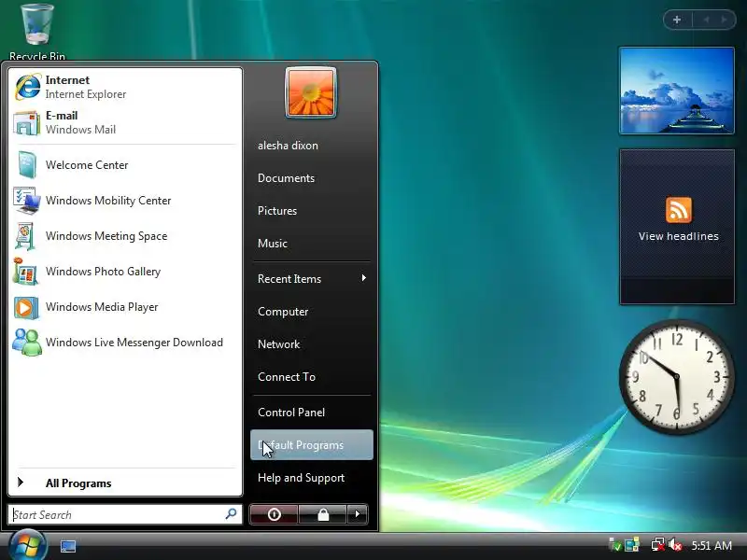Viewport: 747px width, 560px height.
Task: Click the RSS feed orange icon
Action: point(679,210)
